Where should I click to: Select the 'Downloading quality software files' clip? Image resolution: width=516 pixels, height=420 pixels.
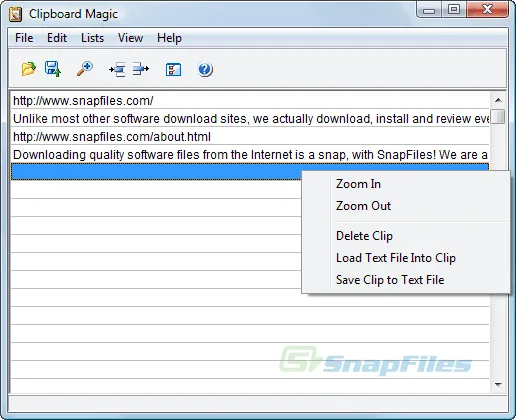point(250,155)
